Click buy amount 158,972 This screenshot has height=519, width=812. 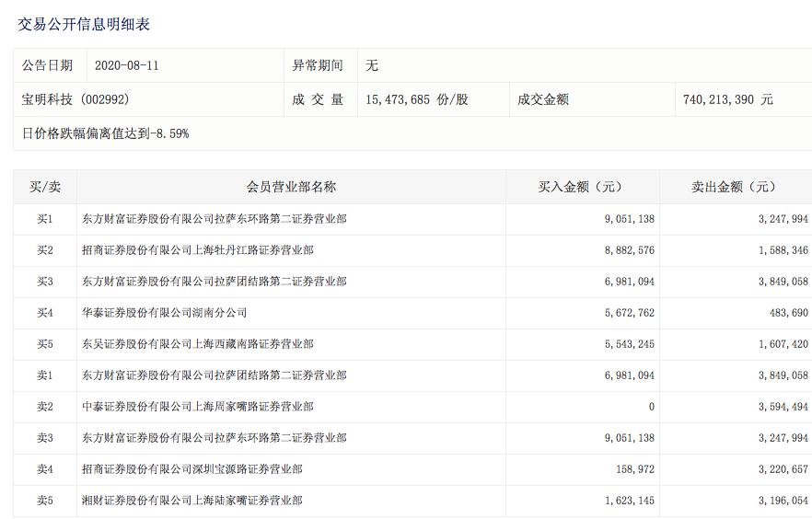[635, 469]
